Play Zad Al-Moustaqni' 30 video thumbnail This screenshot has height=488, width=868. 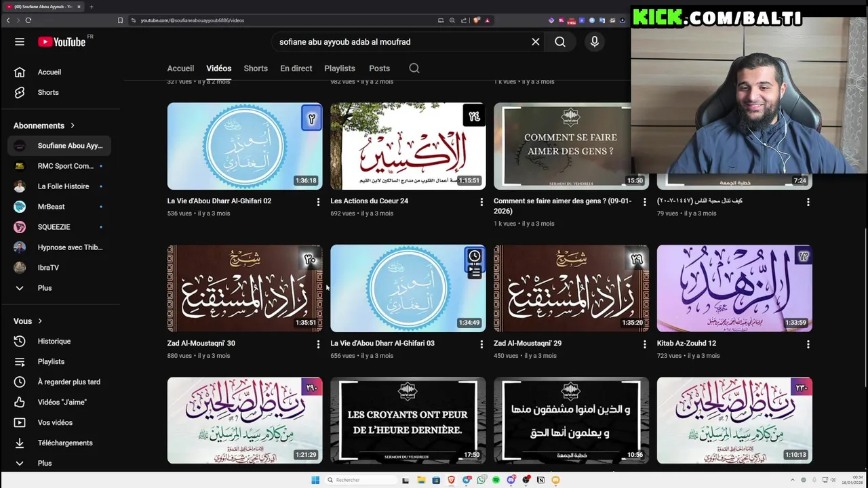click(245, 288)
